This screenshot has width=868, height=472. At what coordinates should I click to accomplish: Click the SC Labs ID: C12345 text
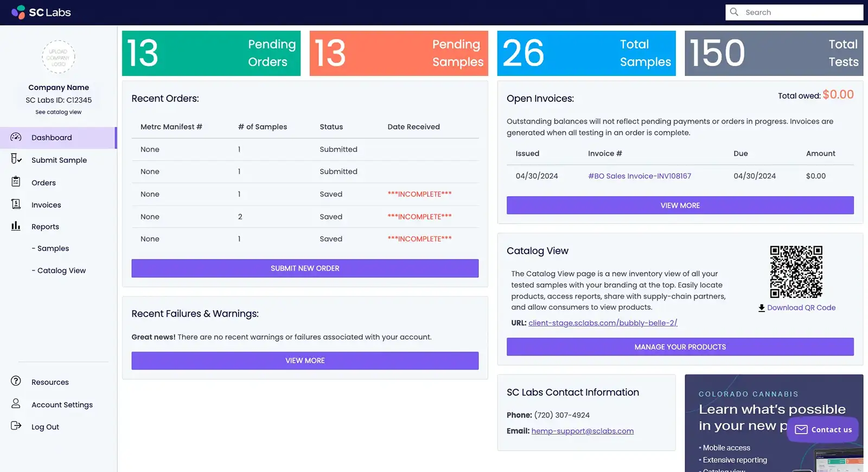(59, 100)
